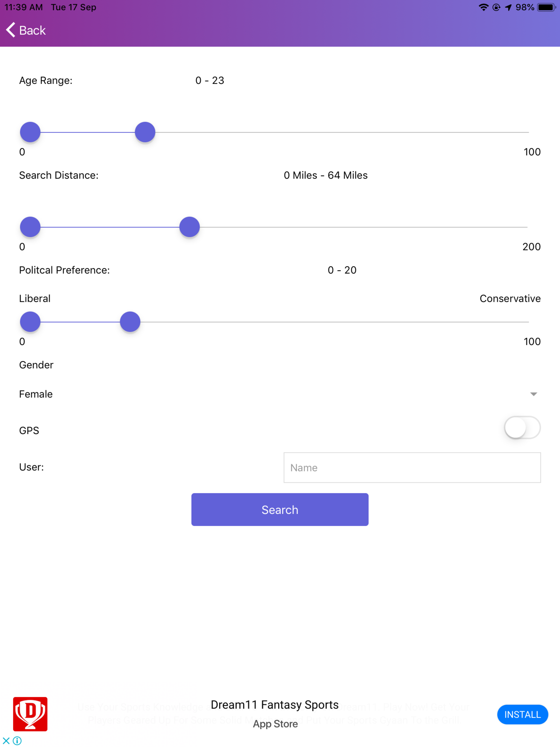Open the Dream11 Fantasy Sports ad link
Screen dimensions: 560x747
click(x=275, y=704)
